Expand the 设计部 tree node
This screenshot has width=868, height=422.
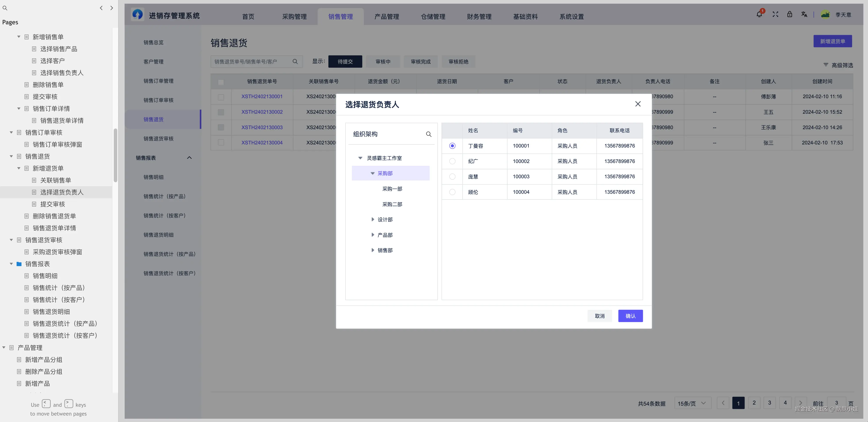[373, 219]
